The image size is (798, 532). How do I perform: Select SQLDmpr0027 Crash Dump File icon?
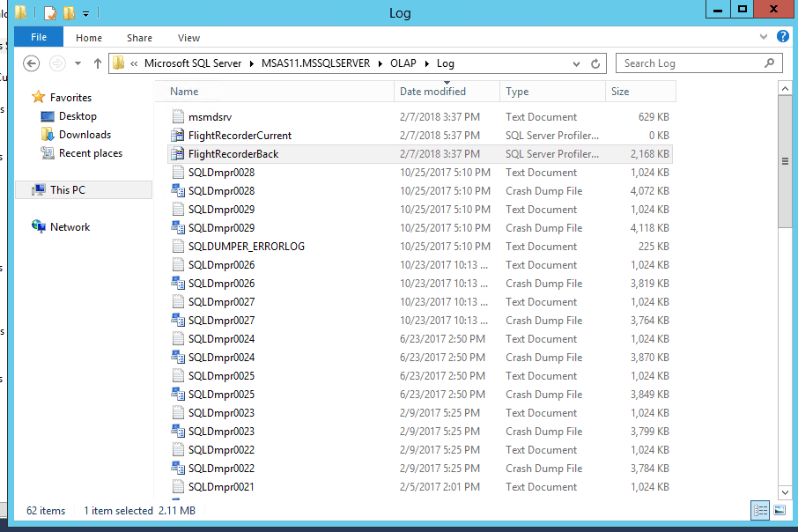178,321
